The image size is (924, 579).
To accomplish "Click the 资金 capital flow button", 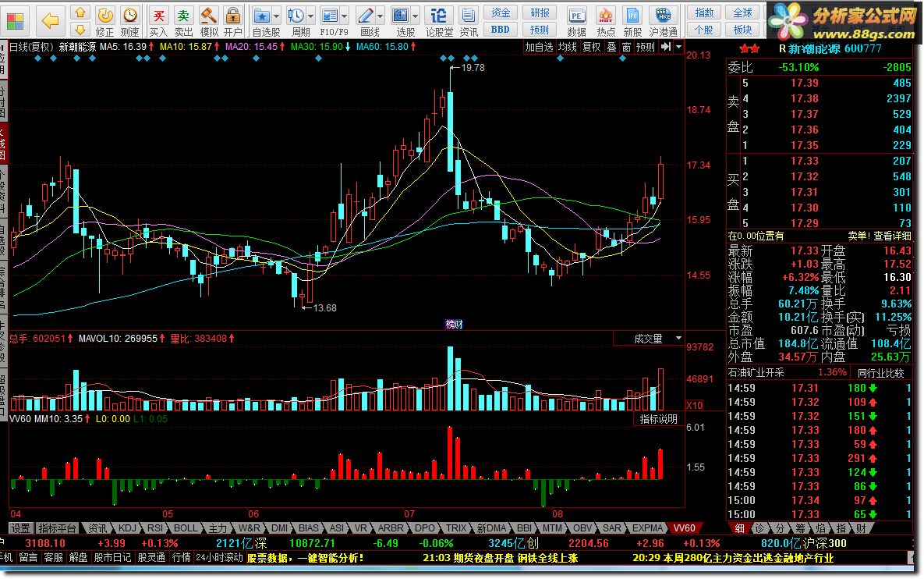I will click(x=501, y=13).
